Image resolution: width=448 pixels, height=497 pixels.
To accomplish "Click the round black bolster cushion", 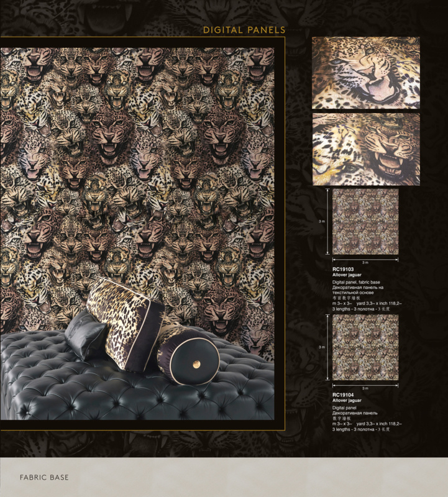I will (x=189, y=356).
